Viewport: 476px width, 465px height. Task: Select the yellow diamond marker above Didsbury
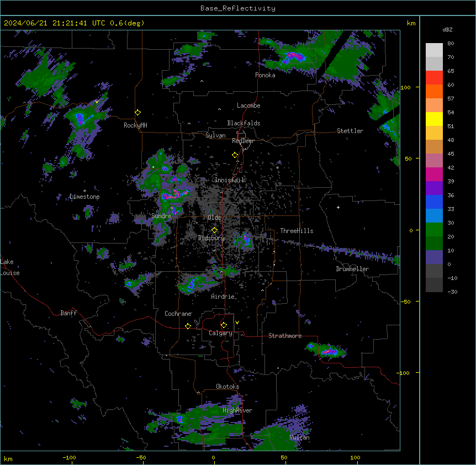tap(215, 230)
